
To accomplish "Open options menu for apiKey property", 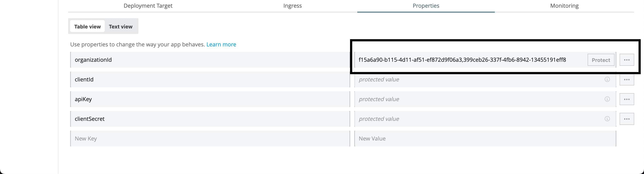I will tap(627, 99).
